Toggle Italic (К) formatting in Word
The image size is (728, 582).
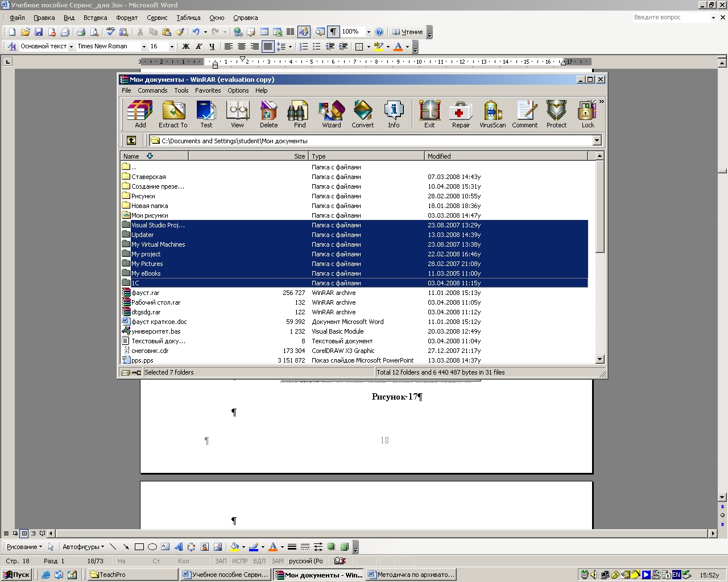198,47
